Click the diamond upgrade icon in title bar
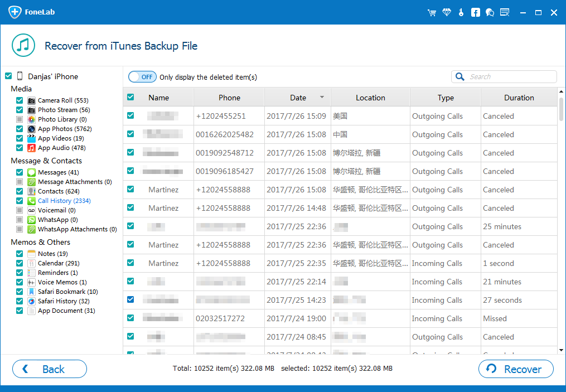Image resolution: width=566 pixels, height=392 pixels. click(447, 12)
